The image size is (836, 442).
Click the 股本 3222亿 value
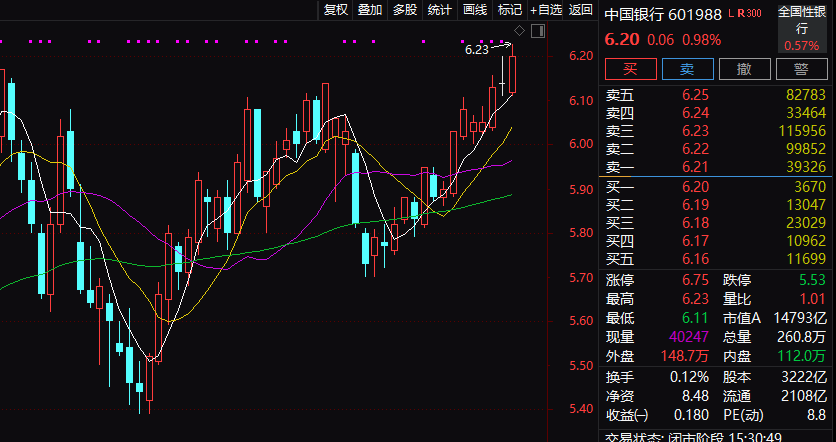pyautogui.click(x=804, y=377)
